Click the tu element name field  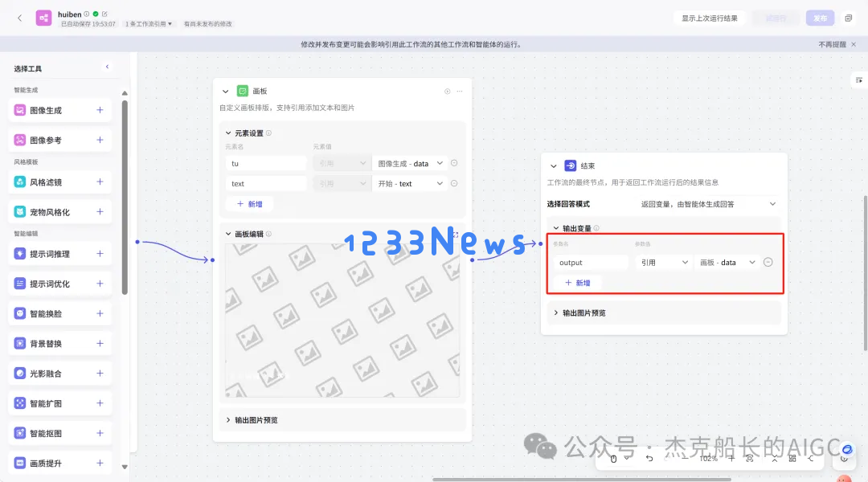point(266,163)
